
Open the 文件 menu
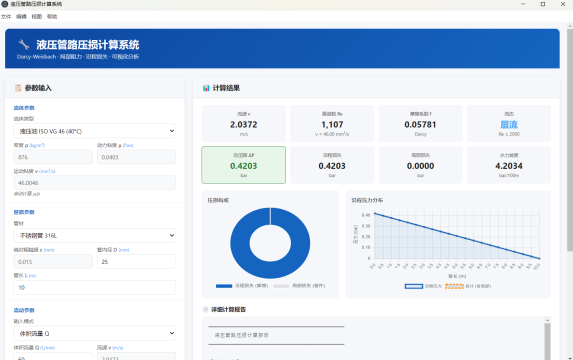[x=6, y=16]
